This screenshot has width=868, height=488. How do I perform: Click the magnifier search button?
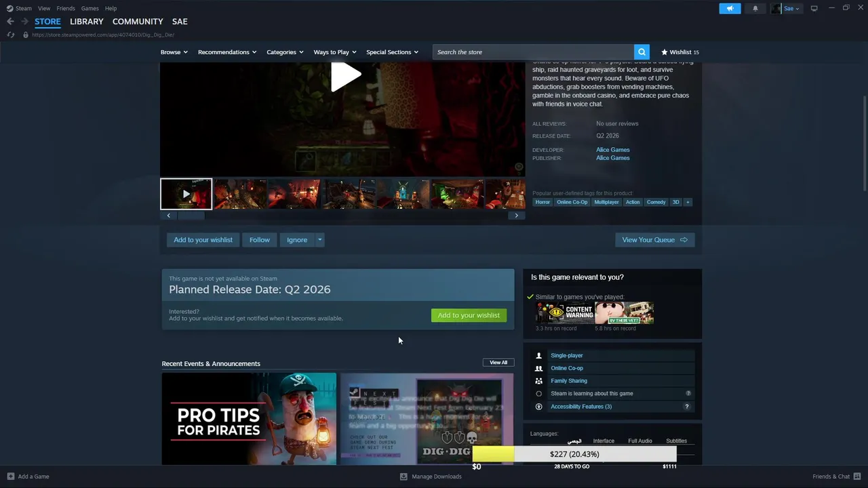point(642,52)
